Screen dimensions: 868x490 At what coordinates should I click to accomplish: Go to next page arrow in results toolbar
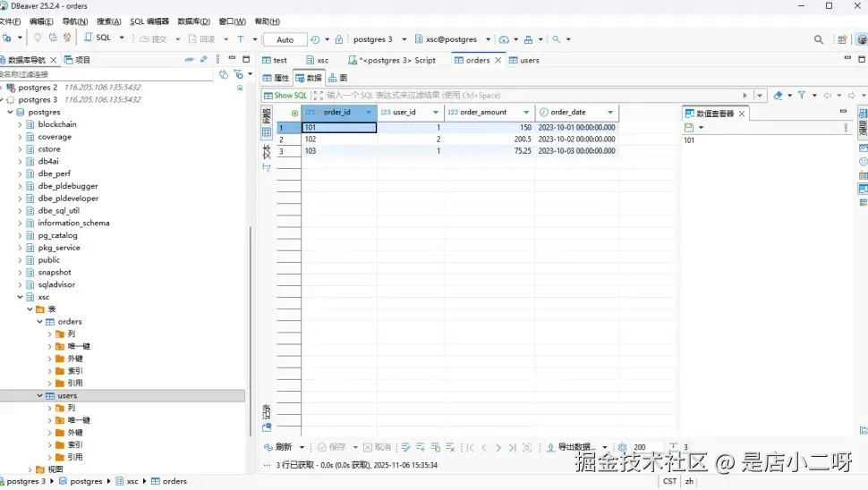click(x=498, y=447)
